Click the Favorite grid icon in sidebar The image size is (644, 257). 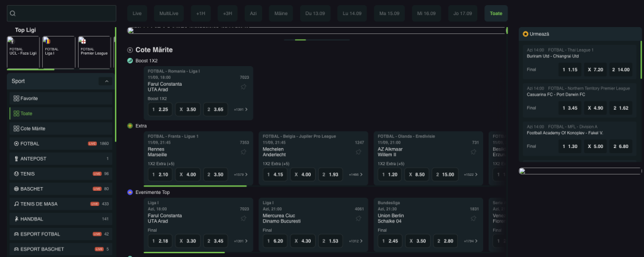pos(16,98)
